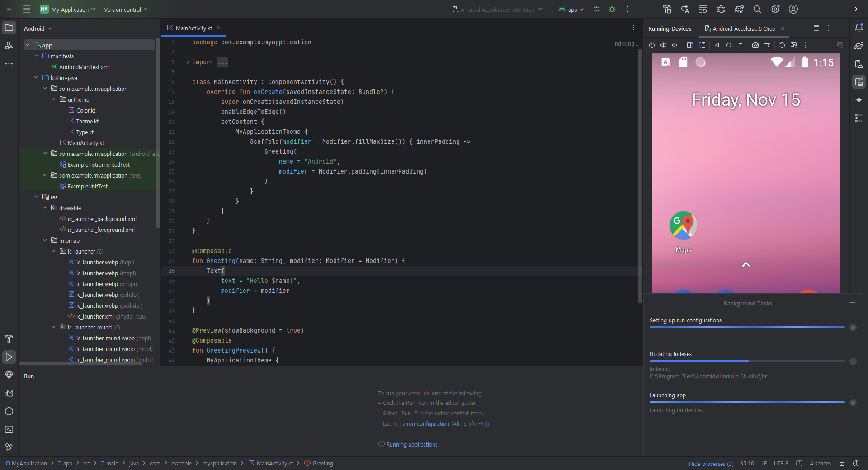868x470 pixels.
Task: Open Resource Manager sidebar icon
Action: click(9, 46)
